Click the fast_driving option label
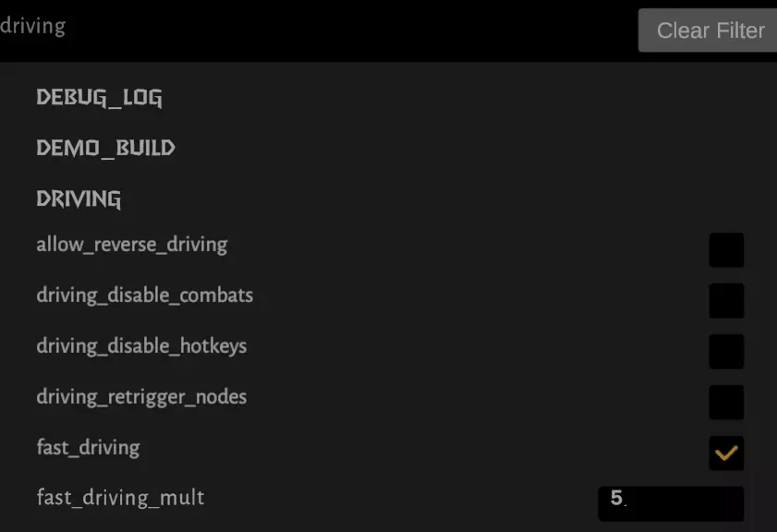Screen dimensions: 777x532 tap(88, 448)
